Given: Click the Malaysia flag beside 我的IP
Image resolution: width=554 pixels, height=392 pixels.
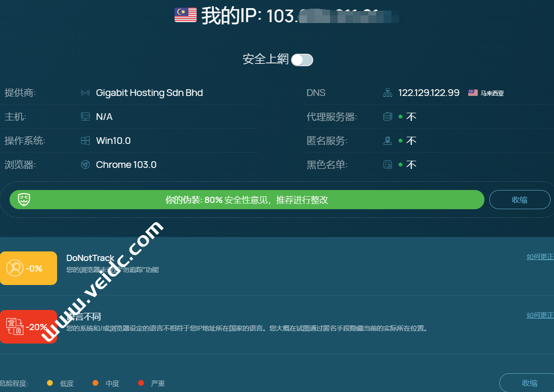Looking at the screenshot, I should click(x=186, y=15).
